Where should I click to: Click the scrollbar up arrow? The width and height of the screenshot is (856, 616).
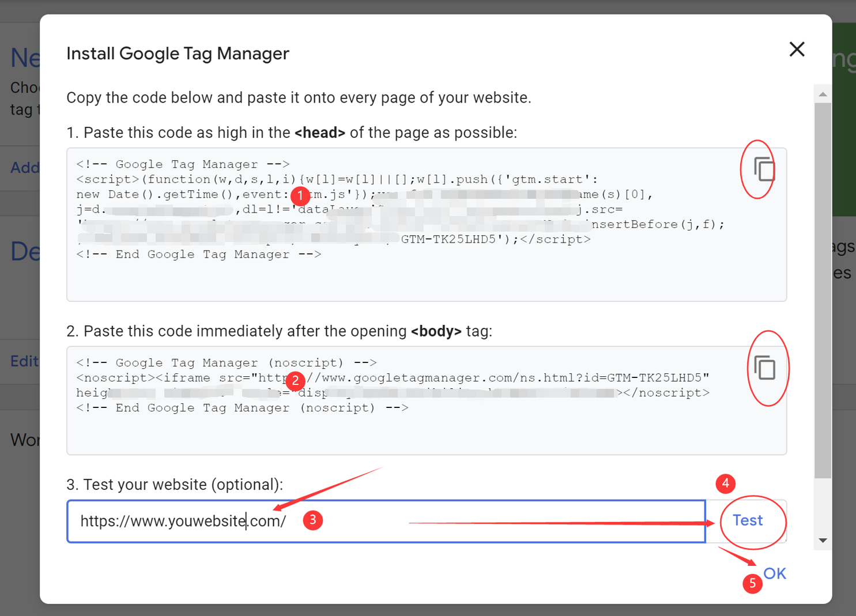(823, 94)
